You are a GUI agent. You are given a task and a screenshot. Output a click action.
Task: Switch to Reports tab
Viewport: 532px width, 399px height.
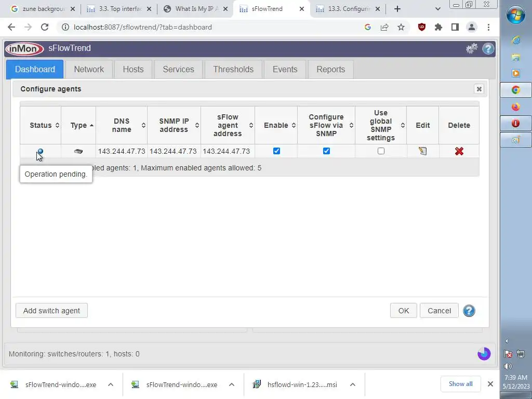click(x=331, y=69)
